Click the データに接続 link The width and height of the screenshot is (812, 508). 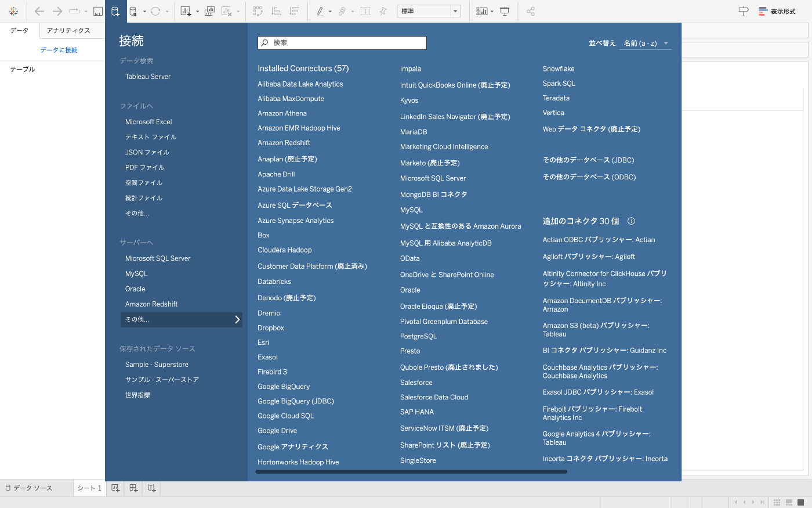coord(59,51)
